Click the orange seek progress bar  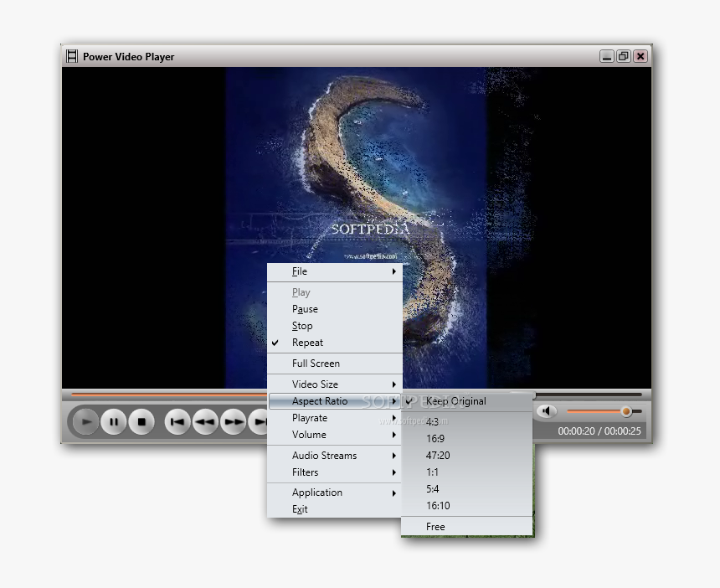pos(169,395)
